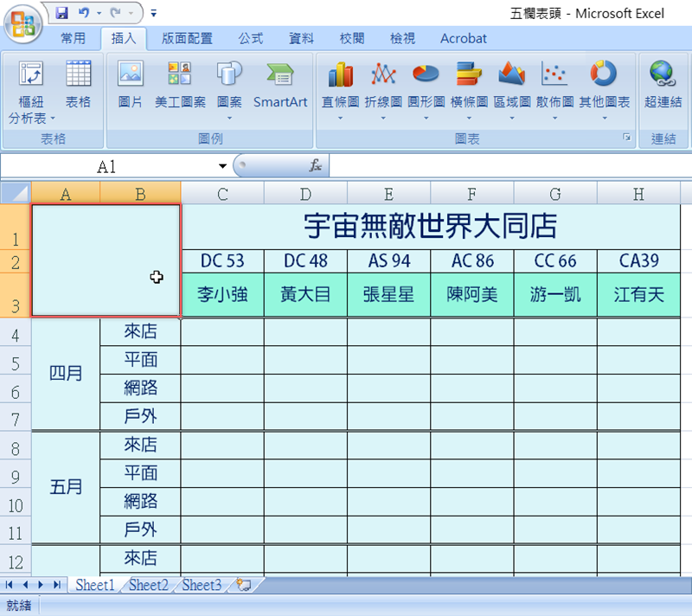
Task: Click the Picture (圖片) insert icon
Action: [x=131, y=76]
